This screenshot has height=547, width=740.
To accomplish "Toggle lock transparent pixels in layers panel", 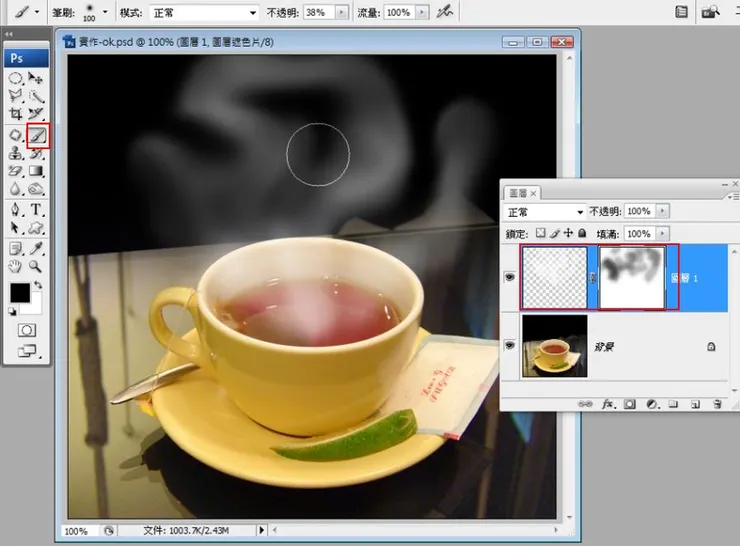I will [541, 233].
